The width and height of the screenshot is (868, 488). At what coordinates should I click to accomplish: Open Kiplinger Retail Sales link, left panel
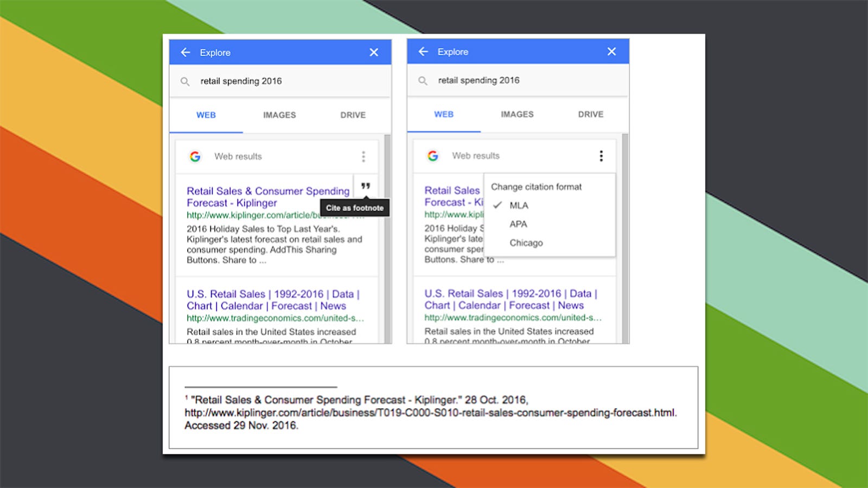(x=268, y=197)
